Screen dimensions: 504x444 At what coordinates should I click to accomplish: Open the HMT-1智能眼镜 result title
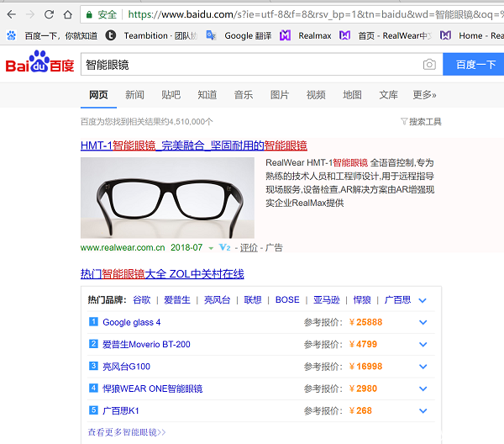[x=194, y=145]
